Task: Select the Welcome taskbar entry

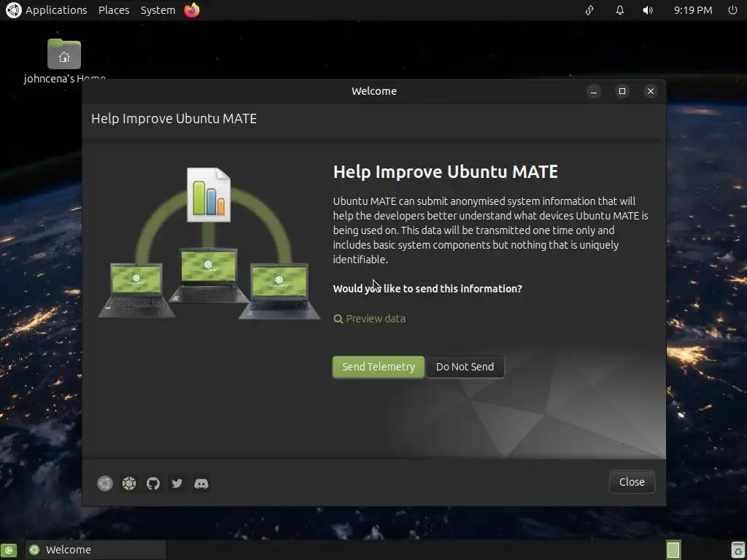Action: [x=96, y=550]
